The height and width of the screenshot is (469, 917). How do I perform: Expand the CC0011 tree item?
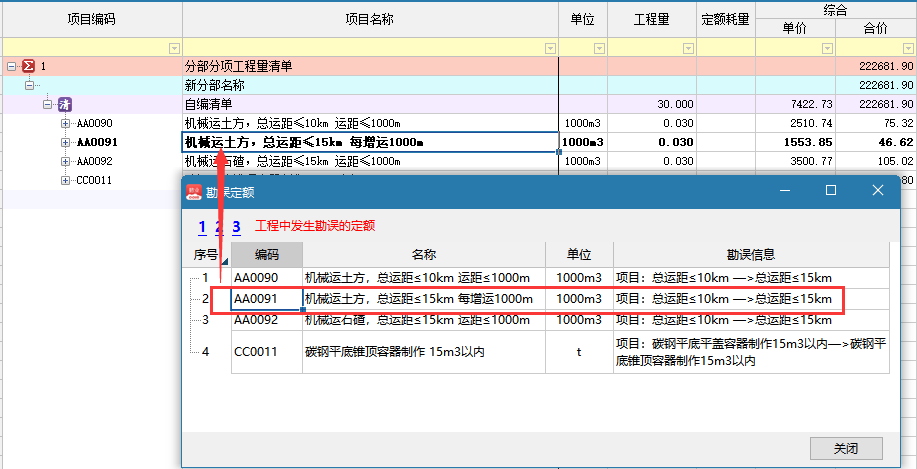click(66, 180)
